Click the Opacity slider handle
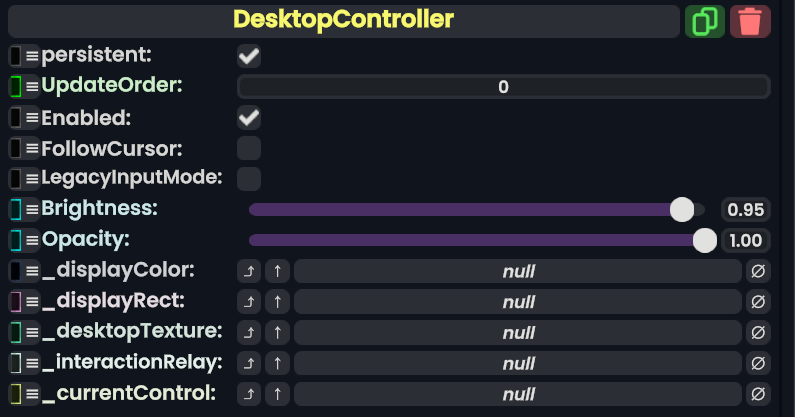Image resolution: width=795 pixels, height=417 pixels. (x=705, y=240)
